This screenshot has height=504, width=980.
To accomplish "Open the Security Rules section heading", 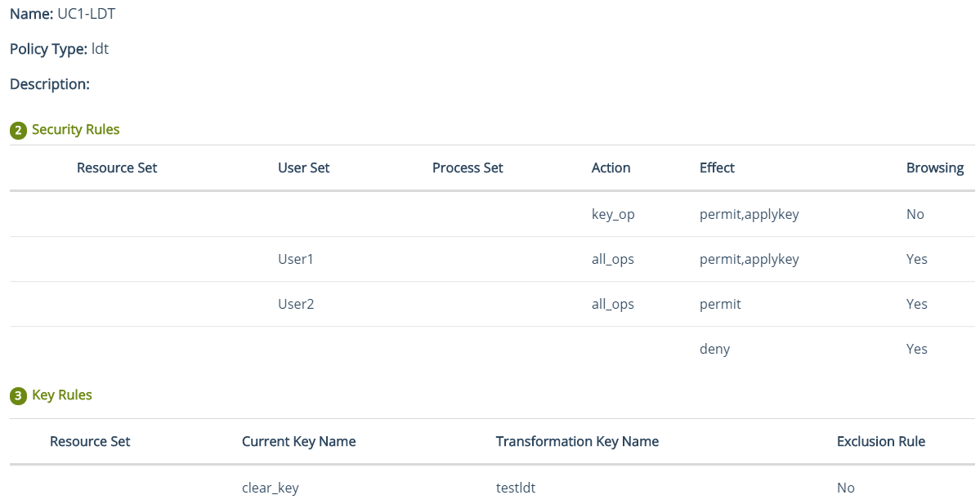I will click(75, 130).
